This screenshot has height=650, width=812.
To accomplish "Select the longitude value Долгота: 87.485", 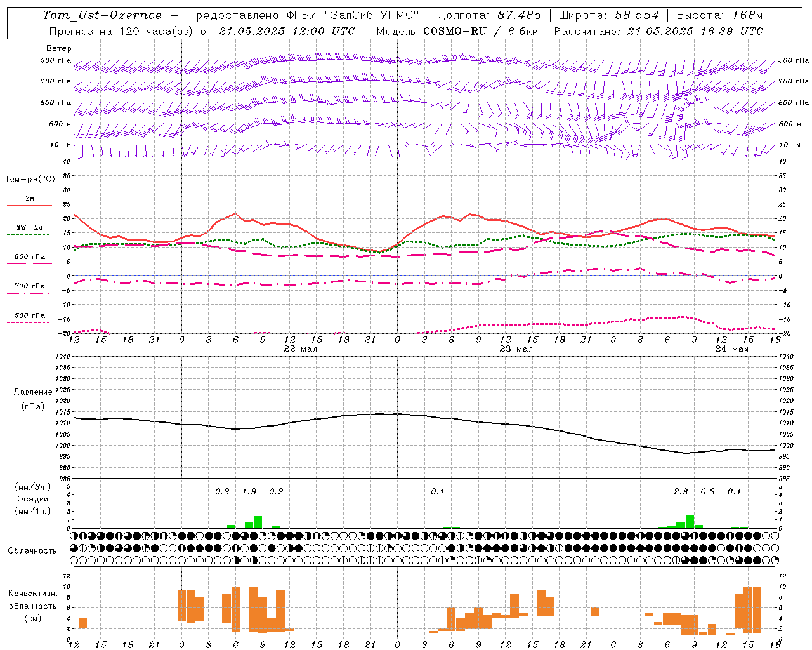I will [489, 15].
